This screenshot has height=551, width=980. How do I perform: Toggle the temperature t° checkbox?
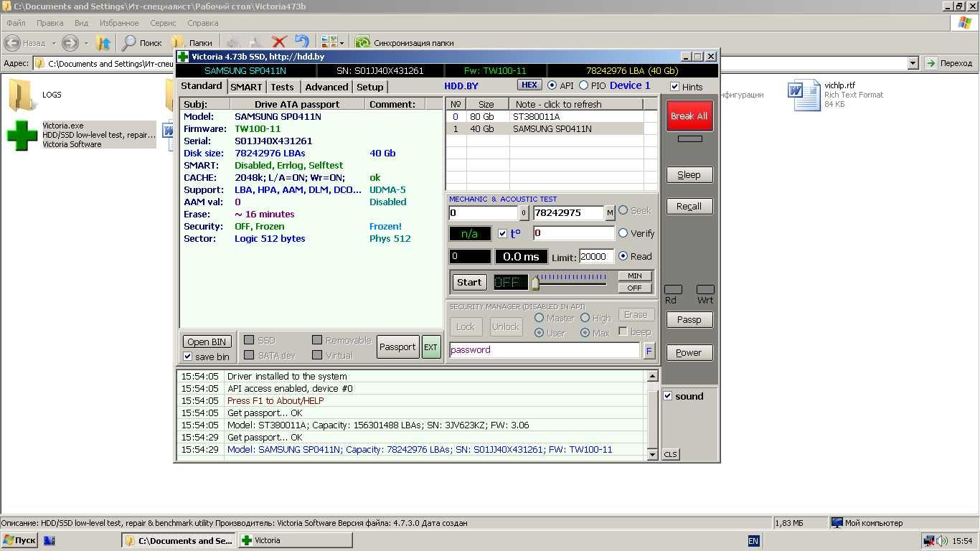[x=502, y=234]
